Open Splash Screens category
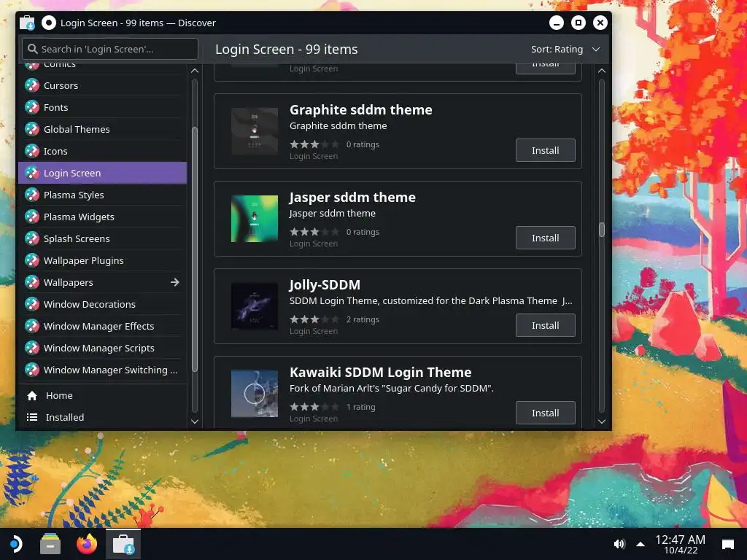The width and height of the screenshot is (747, 560). tap(102, 238)
